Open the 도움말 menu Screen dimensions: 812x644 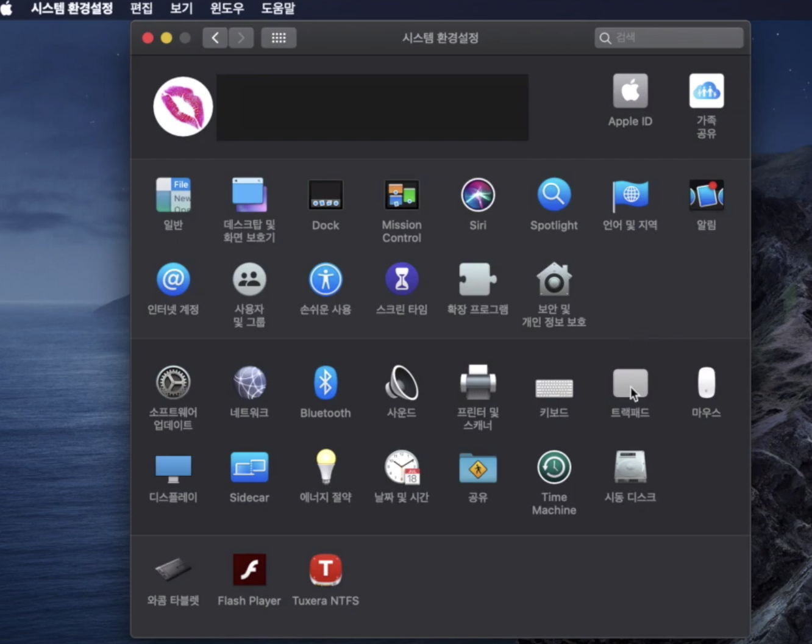pyautogui.click(x=278, y=9)
